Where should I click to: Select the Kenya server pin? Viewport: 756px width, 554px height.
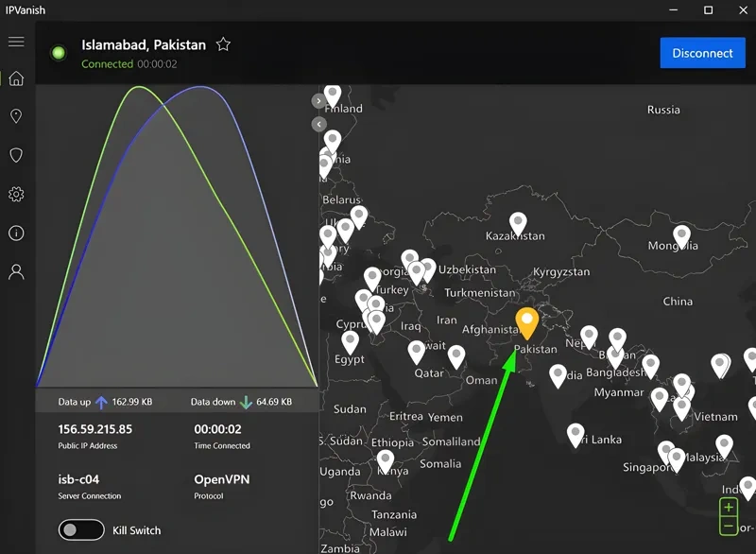[x=385, y=460]
